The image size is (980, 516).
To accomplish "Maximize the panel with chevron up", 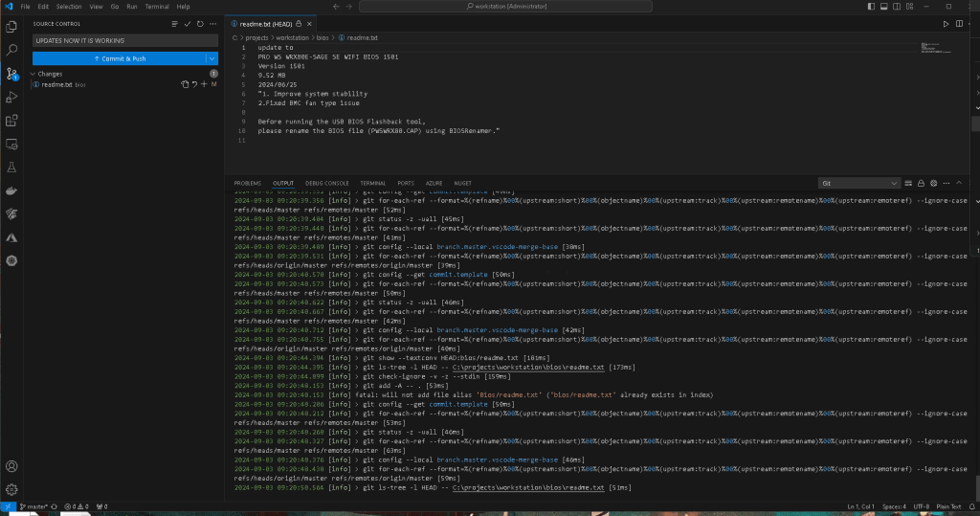I will tap(959, 183).
